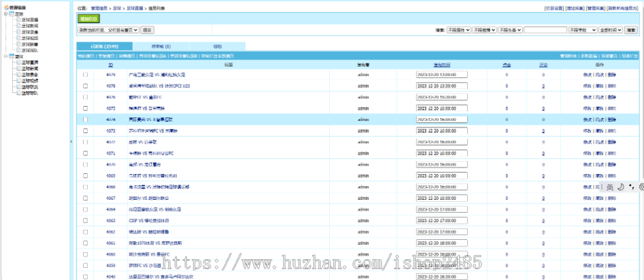This screenshot has width=644, height=280.
Task: Open the 管理采集 link at top right
Action: pyautogui.click(x=595, y=8)
